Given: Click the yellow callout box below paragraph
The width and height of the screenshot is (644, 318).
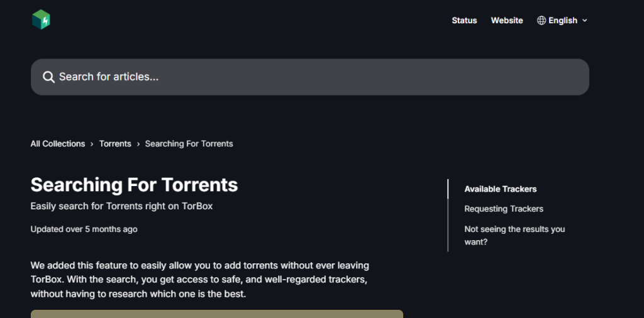Looking at the screenshot, I should [x=217, y=314].
